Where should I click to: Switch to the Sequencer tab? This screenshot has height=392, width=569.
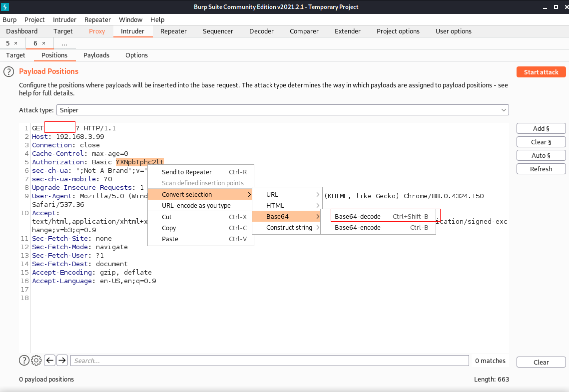pyautogui.click(x=218, y=31)
